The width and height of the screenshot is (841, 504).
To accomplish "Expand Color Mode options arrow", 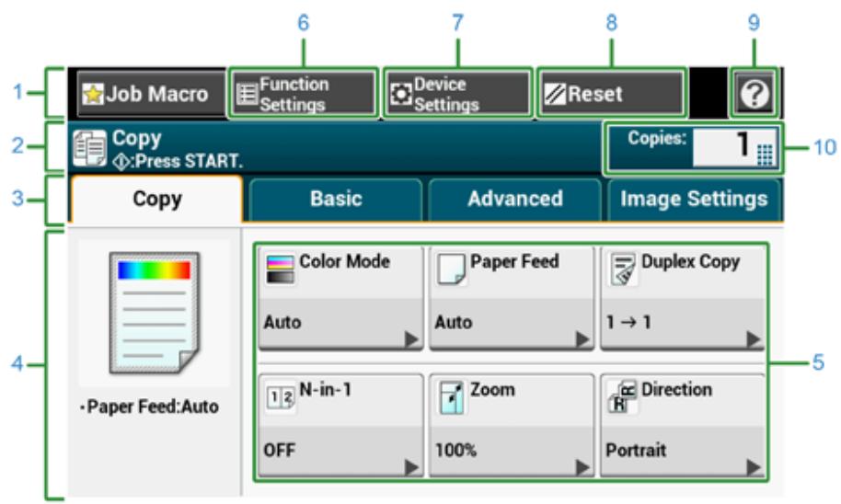I will [411, 338].
